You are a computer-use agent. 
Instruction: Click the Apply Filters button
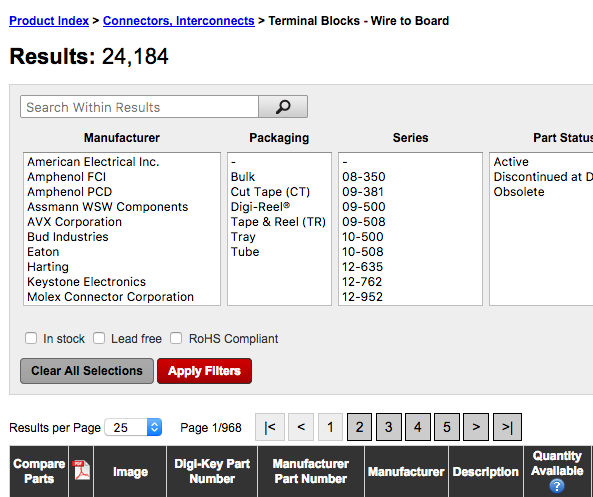click(x=204, y=371)
